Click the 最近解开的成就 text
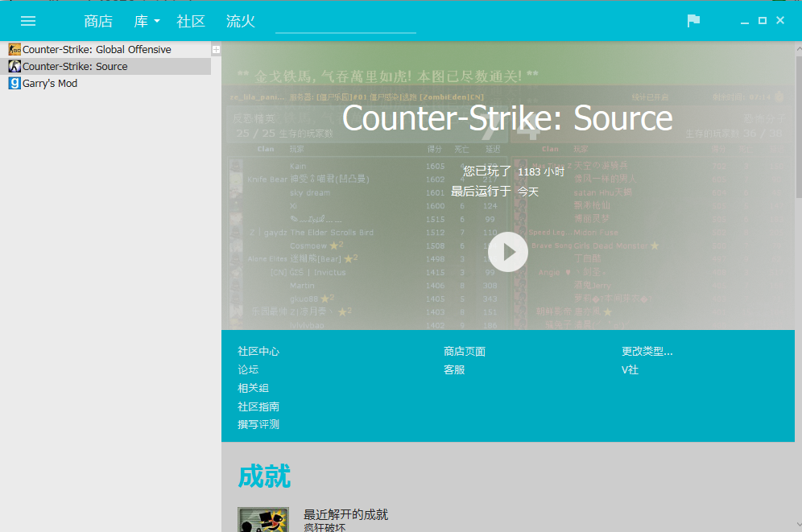Viewport: 802px width, 532px height. click(x=345, y=514)
